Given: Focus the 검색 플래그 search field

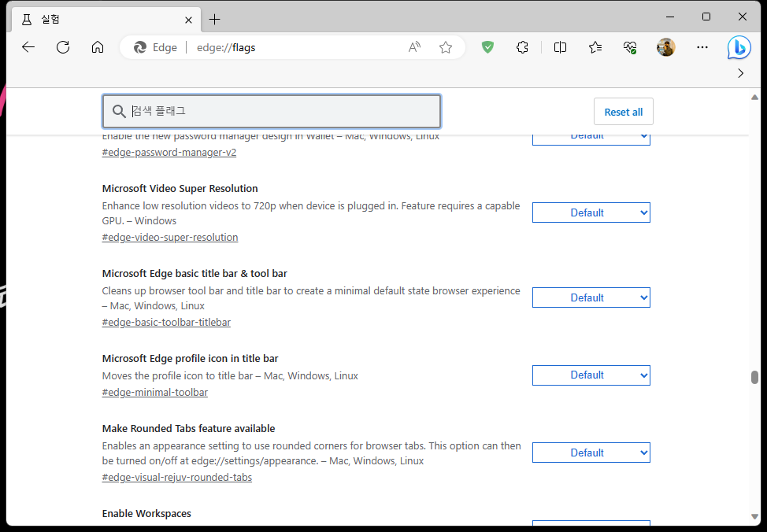Looking at the screenshot, I should click(272, 112).
